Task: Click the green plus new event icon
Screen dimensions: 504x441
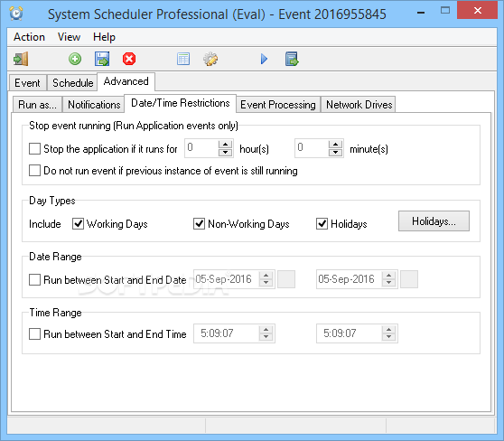Action: pos(75,59)
